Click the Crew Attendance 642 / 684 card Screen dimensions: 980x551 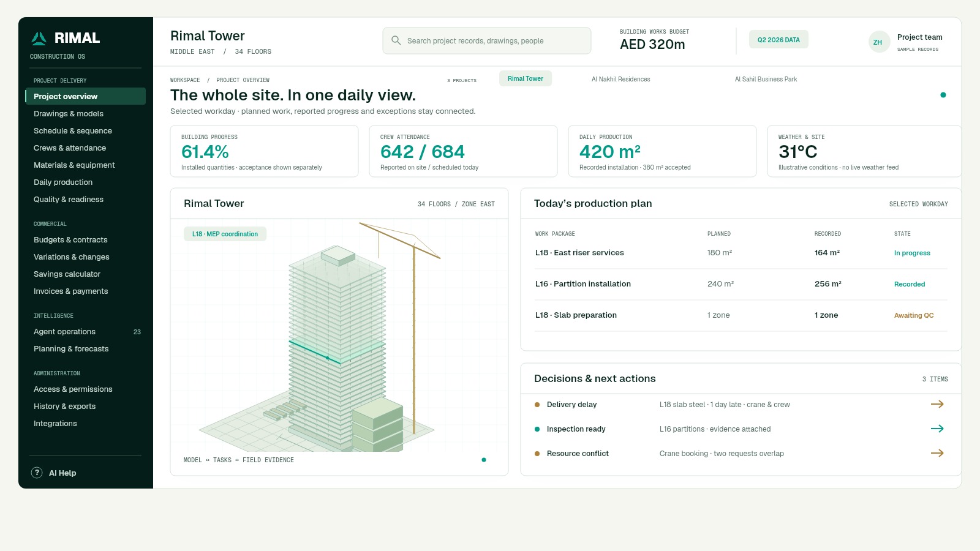click(x=463, y=151)
